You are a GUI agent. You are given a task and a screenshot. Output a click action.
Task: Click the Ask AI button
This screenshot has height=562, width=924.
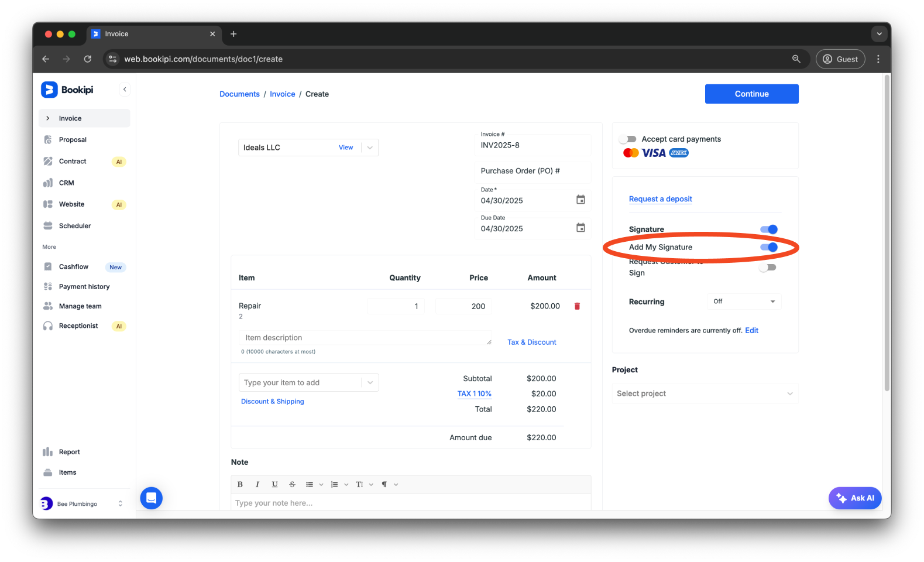[855, 498]
